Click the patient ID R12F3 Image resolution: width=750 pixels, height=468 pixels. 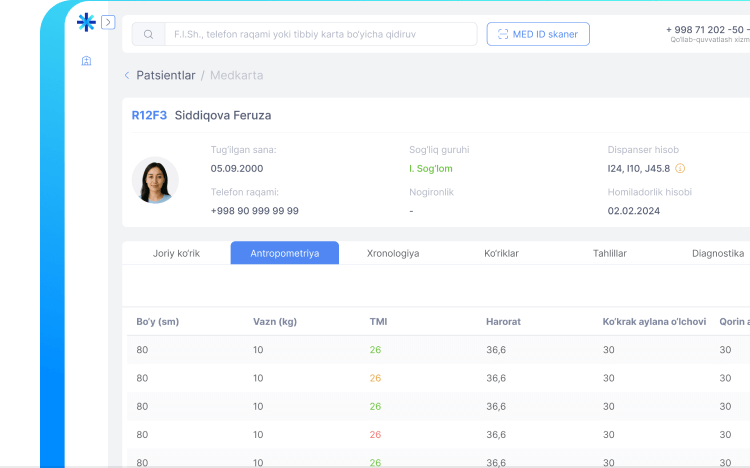pos(149,115)
